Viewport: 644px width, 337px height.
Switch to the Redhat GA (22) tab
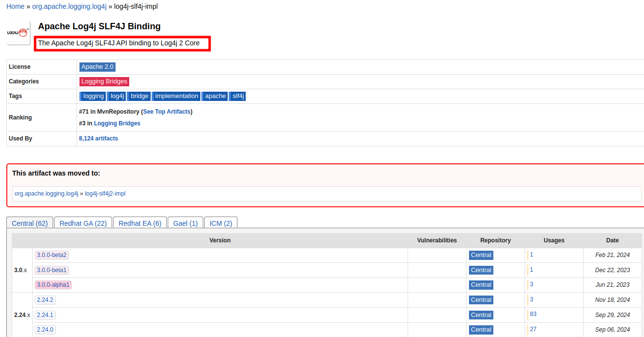[x=83, y=223]
